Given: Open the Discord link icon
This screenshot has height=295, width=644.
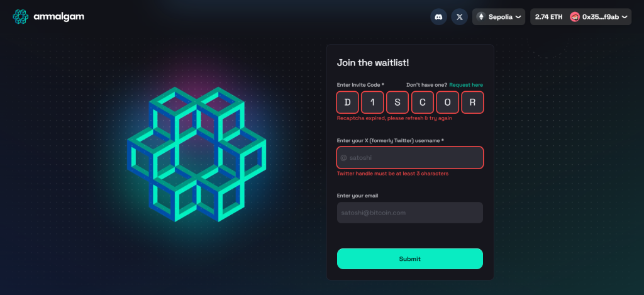Looking at the screenshot, I should (438, 17).
